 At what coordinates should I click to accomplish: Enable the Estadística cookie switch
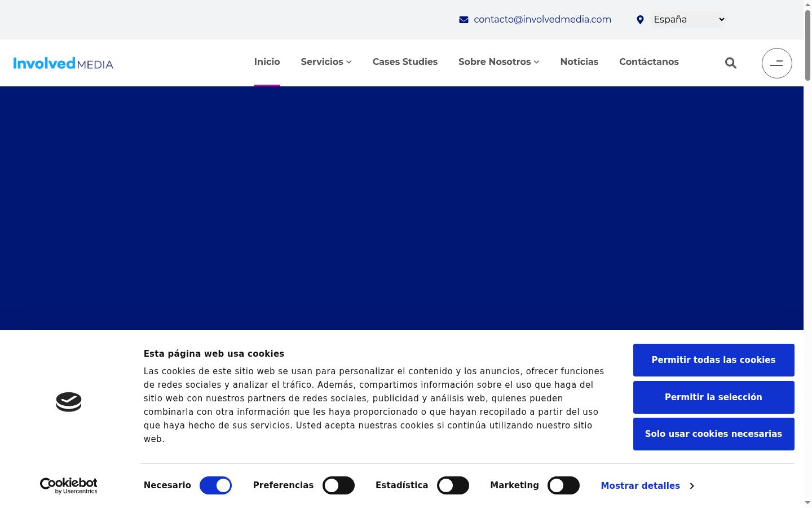[453, 485]
